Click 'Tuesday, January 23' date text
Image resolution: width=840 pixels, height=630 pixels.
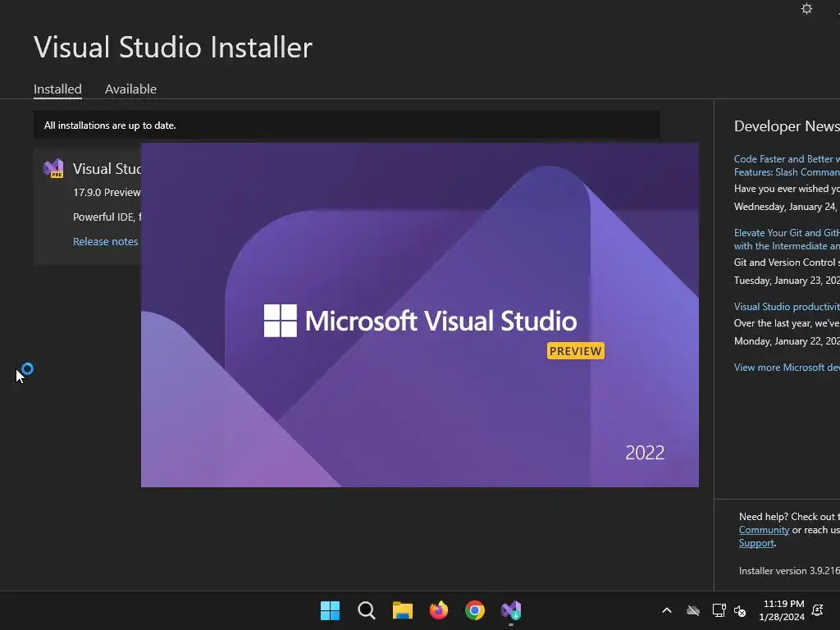(787, 281)
